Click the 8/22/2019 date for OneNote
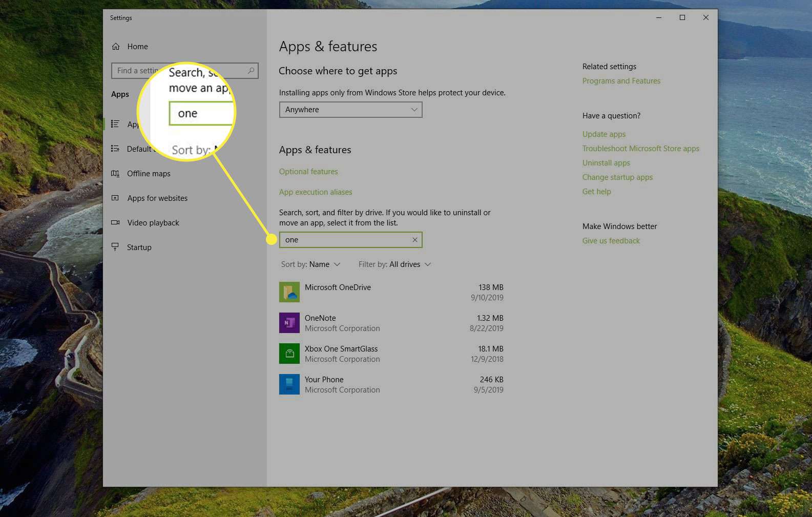The width and height of the screenshot is (812, 517). (x=487, y=328)
